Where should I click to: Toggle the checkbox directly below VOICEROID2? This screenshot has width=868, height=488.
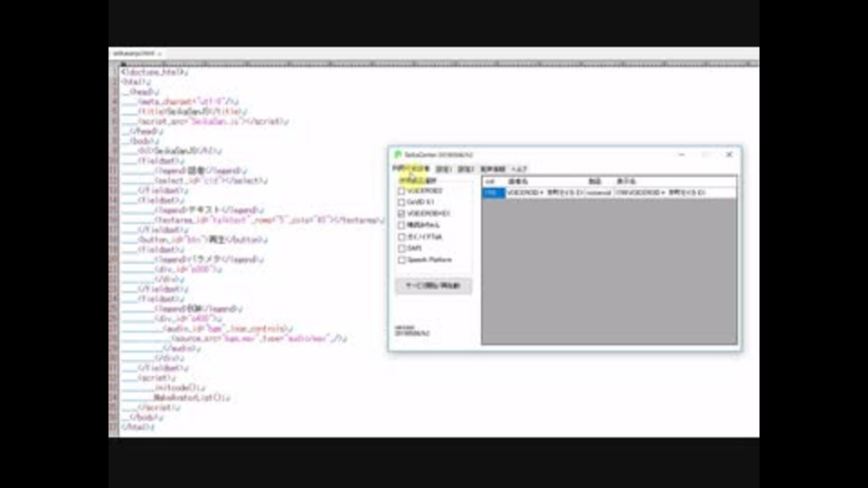401,202
